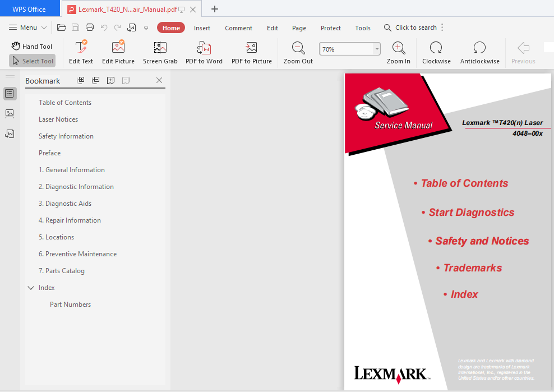
Task: Open 5. Locations bookmark
Action: pos(56,237)
